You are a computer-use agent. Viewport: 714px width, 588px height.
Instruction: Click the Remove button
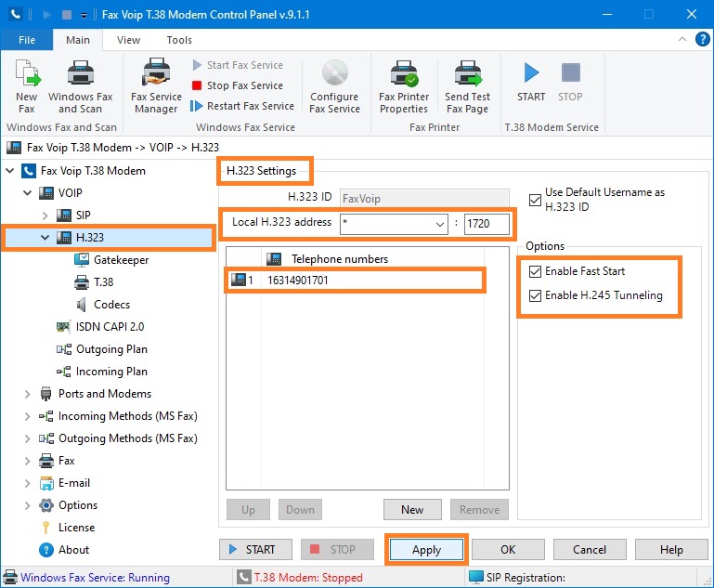[479, 510]
